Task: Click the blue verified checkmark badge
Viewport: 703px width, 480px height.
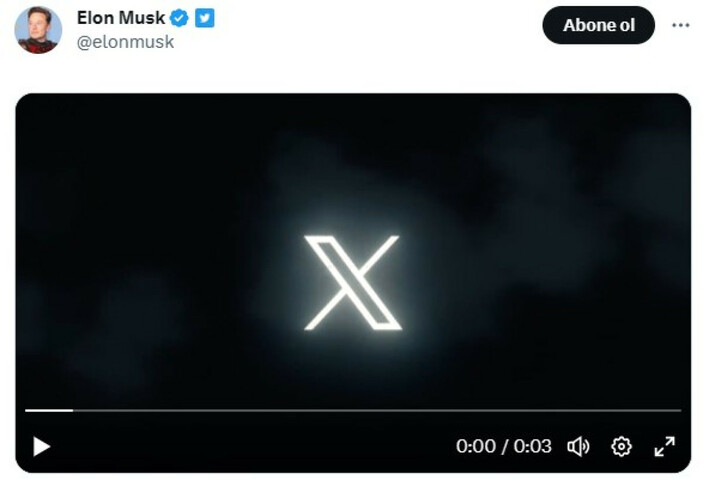Action: click(x=179, y=18)
